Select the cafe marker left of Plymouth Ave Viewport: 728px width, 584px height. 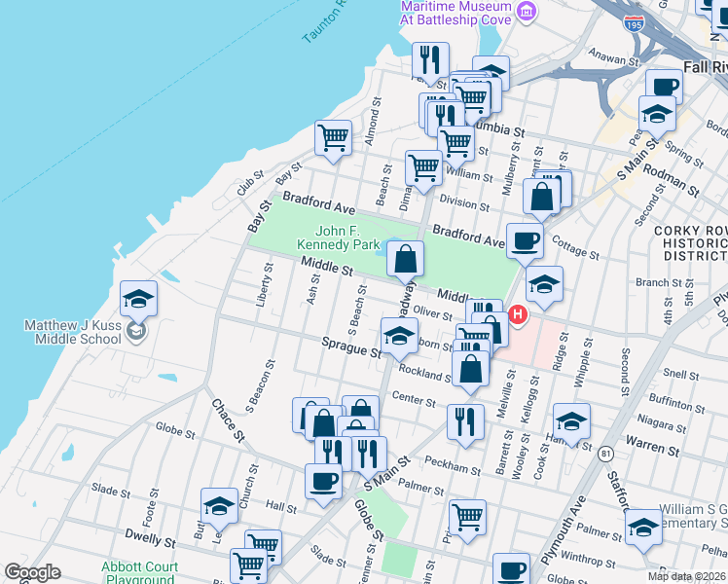[x=511, y=568]
